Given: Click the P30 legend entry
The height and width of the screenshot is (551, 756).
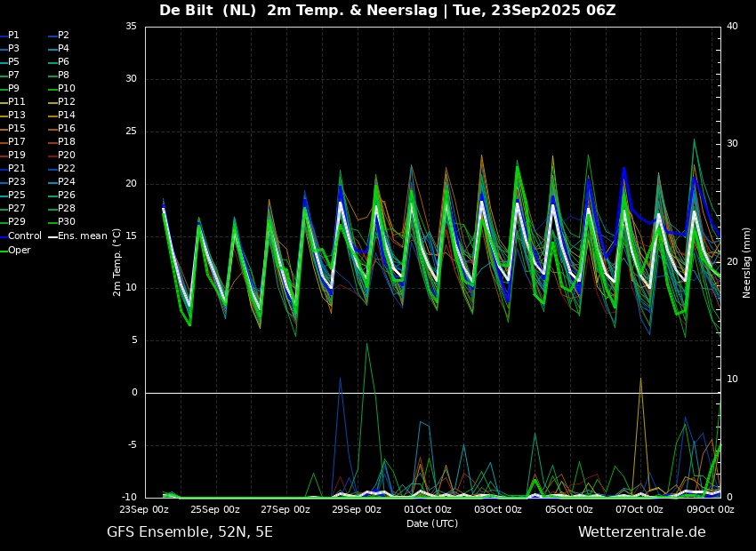Looking at the screenshot, I should [66, 222].
